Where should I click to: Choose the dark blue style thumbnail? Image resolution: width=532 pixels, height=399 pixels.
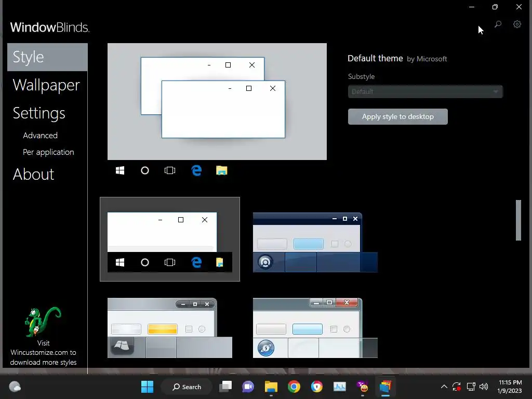315,242
